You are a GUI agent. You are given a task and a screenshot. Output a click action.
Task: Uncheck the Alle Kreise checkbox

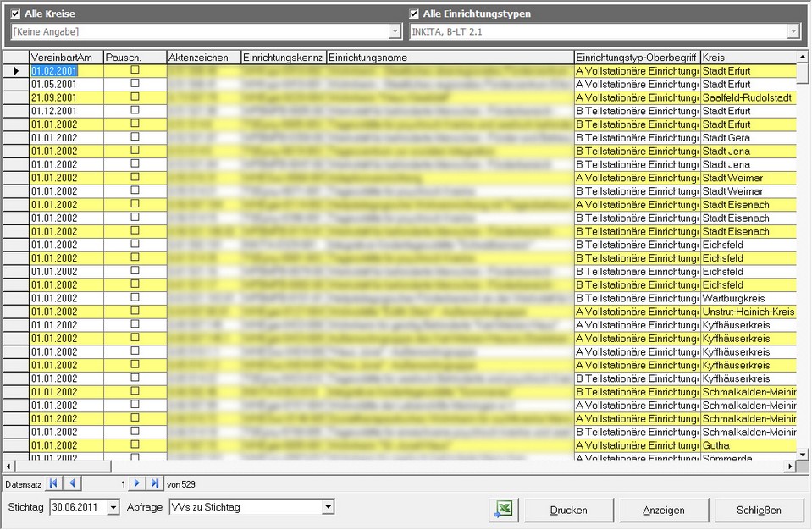(x=15, y=14)
